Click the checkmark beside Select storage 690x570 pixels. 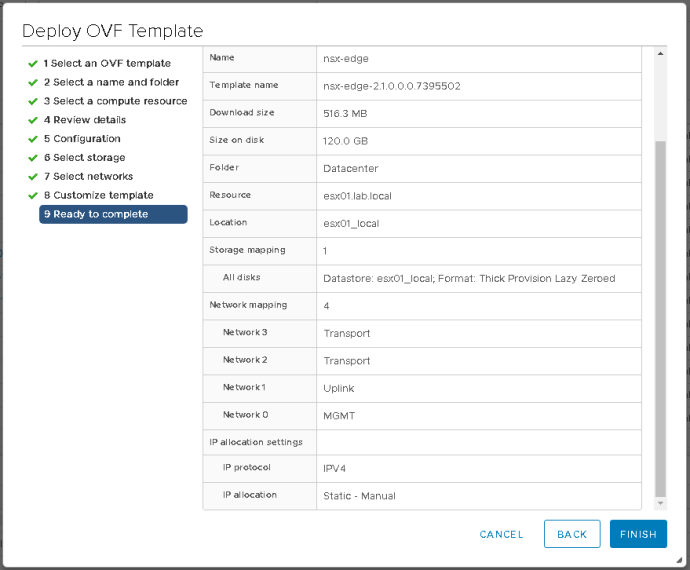(33, 158)
